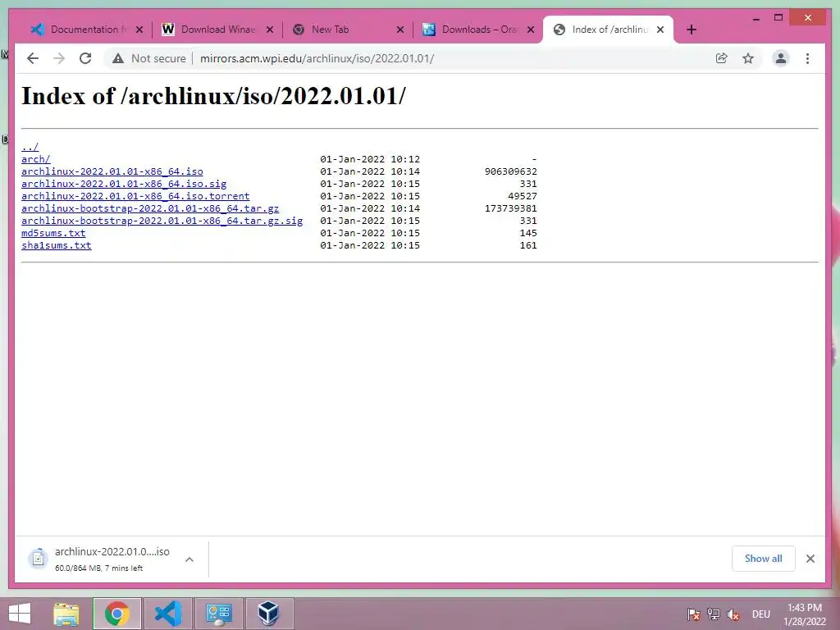
Task: Close the Downloads – Oracle tab
Action: click(531, 30)
